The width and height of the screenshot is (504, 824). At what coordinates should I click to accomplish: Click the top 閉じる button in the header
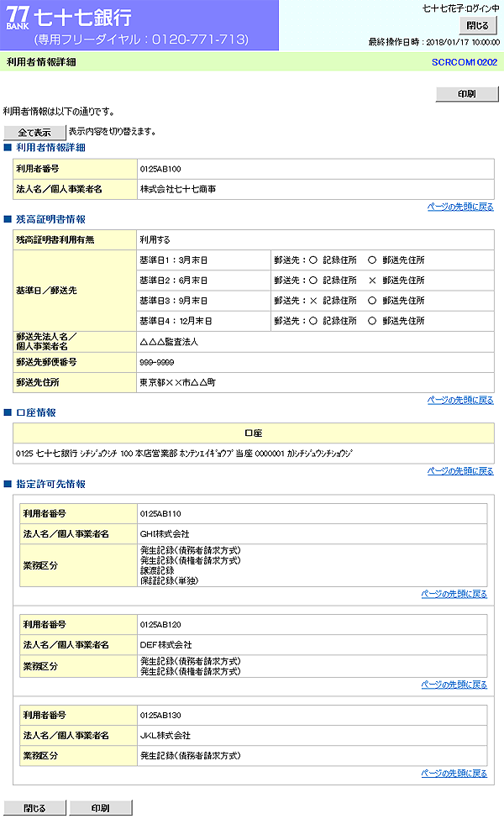[477, 25]
